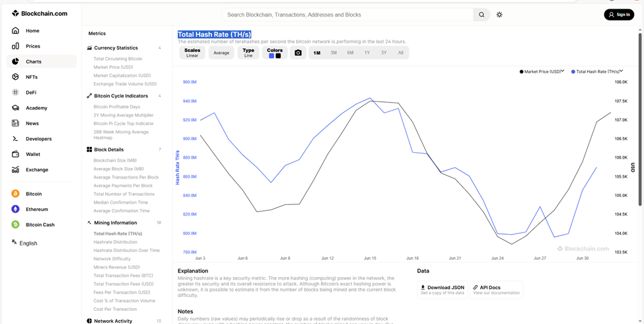Toggle the Average button
644x324 pixels.
(x=221, y=53)
